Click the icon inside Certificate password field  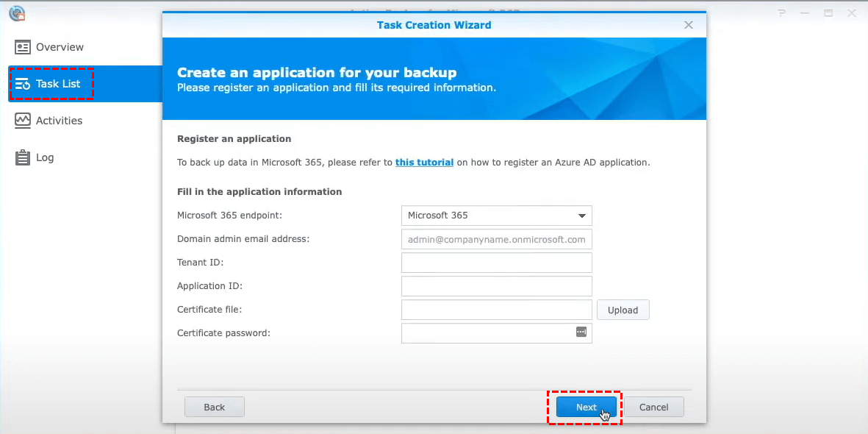point(581,332)
